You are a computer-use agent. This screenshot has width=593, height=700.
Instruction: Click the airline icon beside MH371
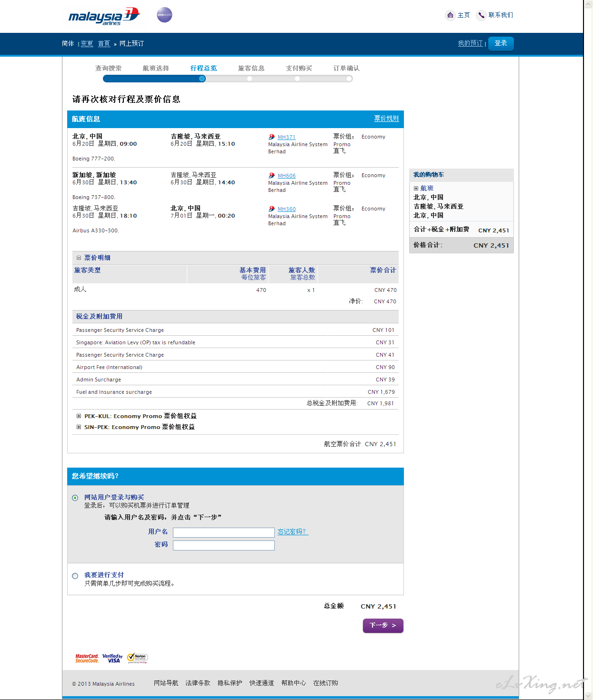(271, 137)
